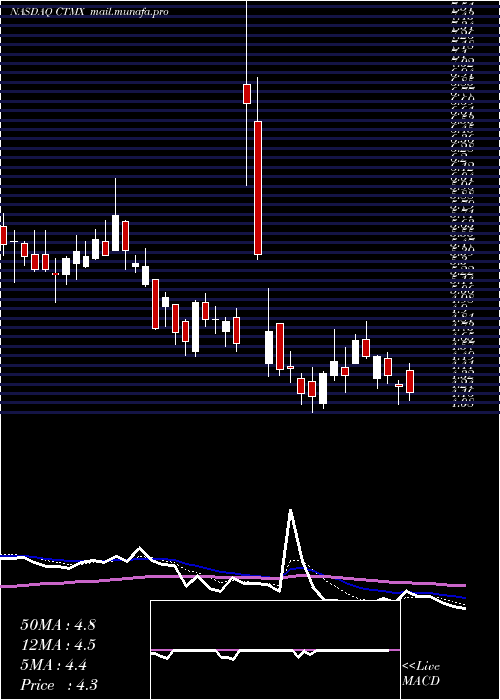The width and height of the screenshot is (500, 700).
Task: Click the tallest red candlestick body
Action: pos(258,188)
